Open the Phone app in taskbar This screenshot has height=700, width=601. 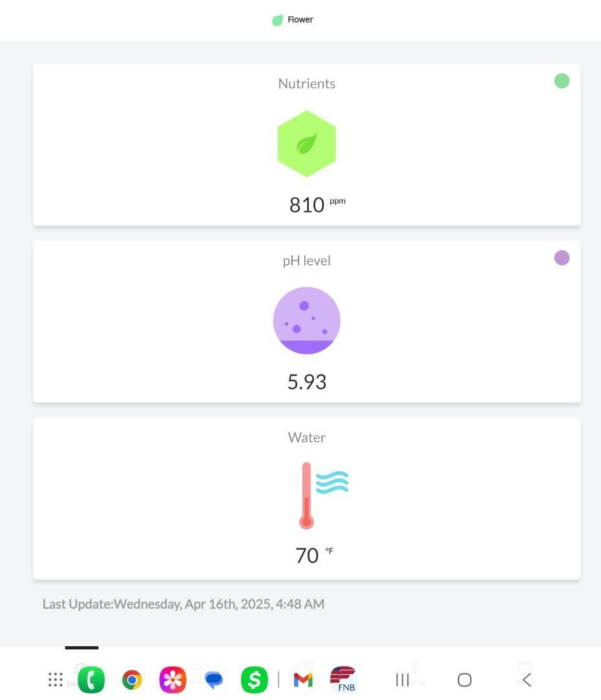coord(91,680)
